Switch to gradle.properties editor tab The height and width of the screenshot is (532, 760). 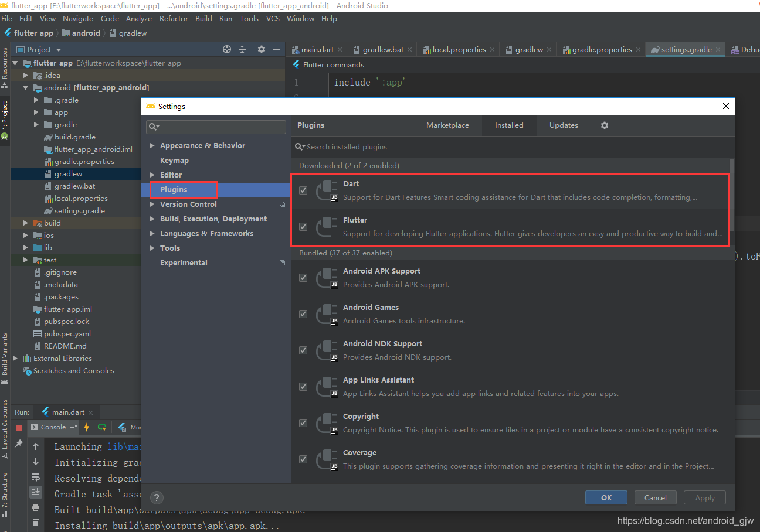click(601, 50)
